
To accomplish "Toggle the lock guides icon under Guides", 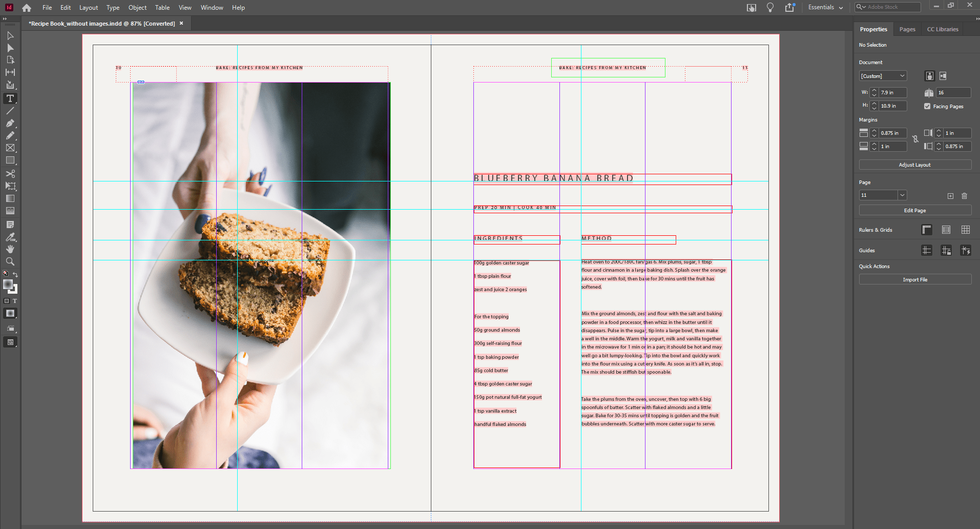I will pyautogui.click(x=946, y=250).
